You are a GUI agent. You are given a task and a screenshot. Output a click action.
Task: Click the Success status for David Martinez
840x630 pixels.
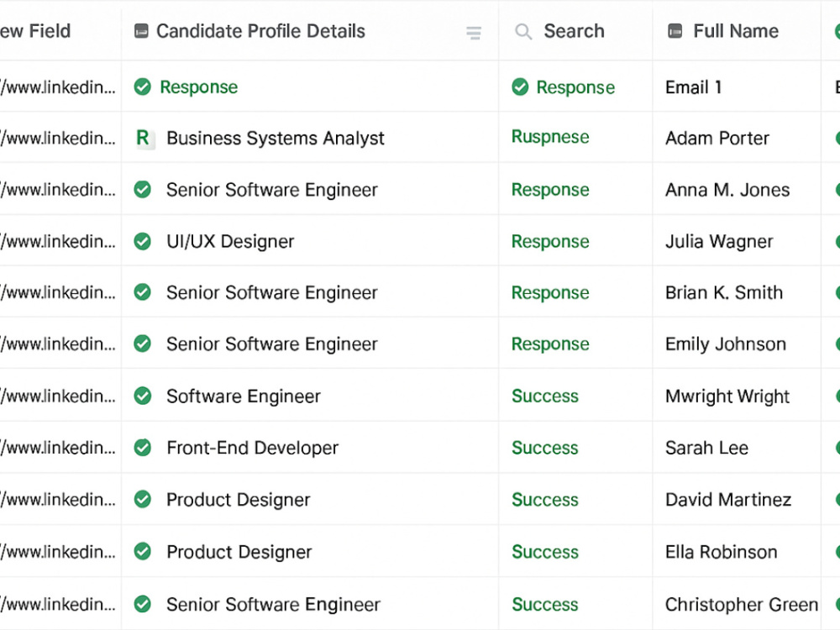pos(545,499)
